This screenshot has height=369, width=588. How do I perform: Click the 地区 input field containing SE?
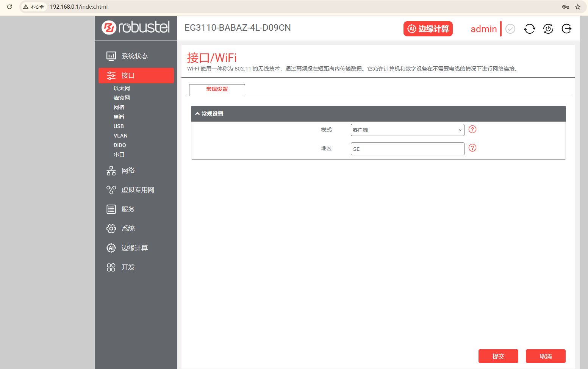point(407,149)
